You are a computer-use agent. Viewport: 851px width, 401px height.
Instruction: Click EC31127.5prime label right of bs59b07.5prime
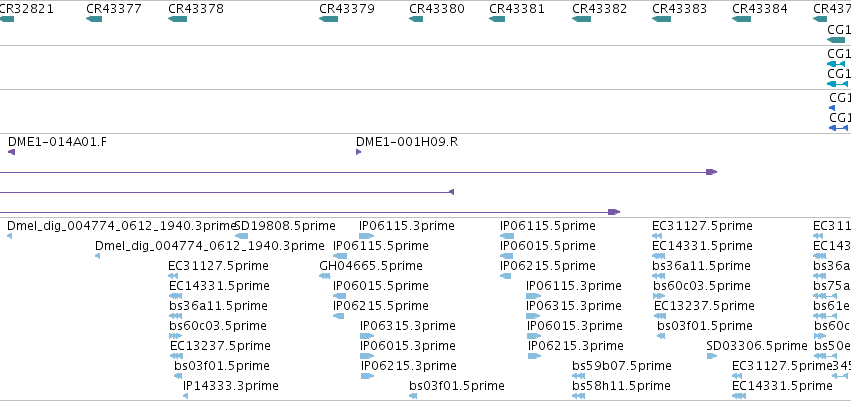pyautogui.click(x=782, y=366)
